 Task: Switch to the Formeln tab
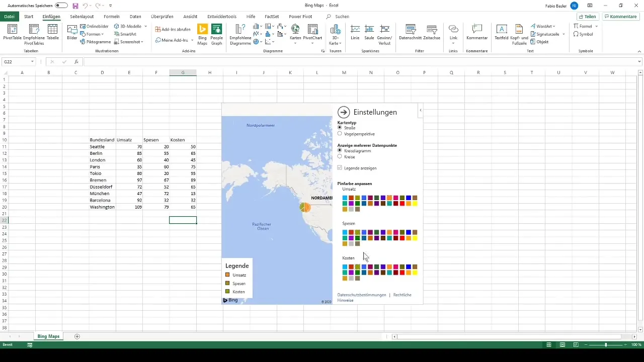pos(112,17)
